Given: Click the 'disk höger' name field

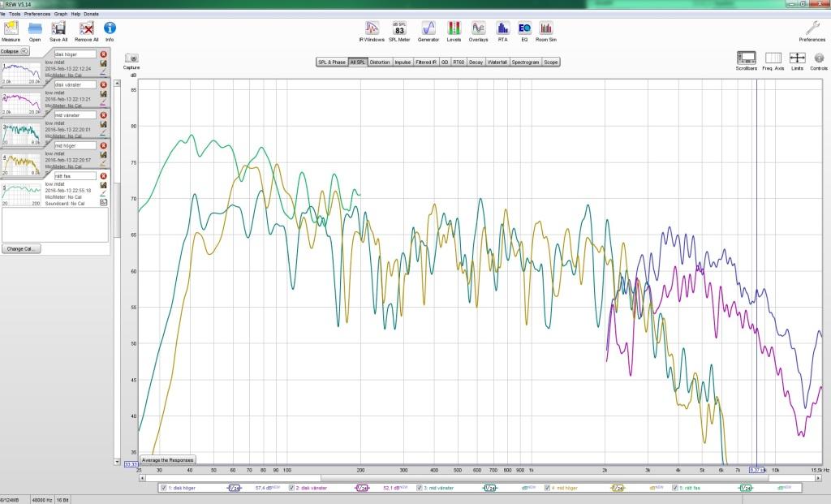Looking at the screenshot, I should (75, 54).
